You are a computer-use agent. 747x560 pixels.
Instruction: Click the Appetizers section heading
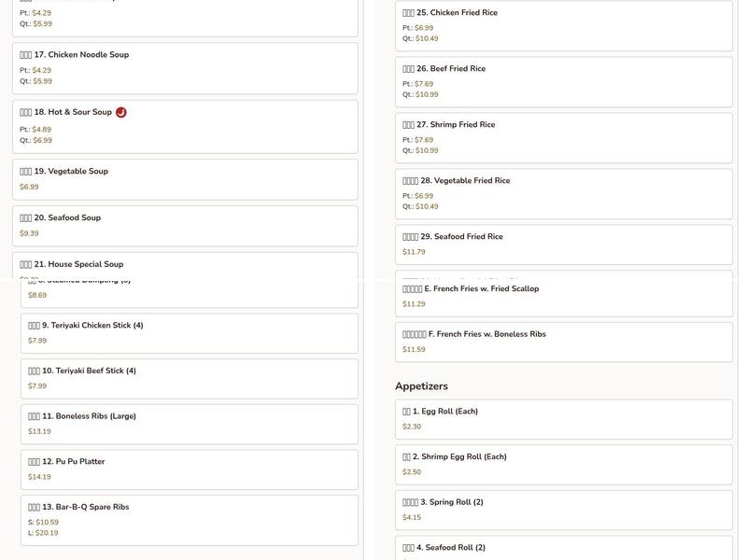click(x=422, y=386)
